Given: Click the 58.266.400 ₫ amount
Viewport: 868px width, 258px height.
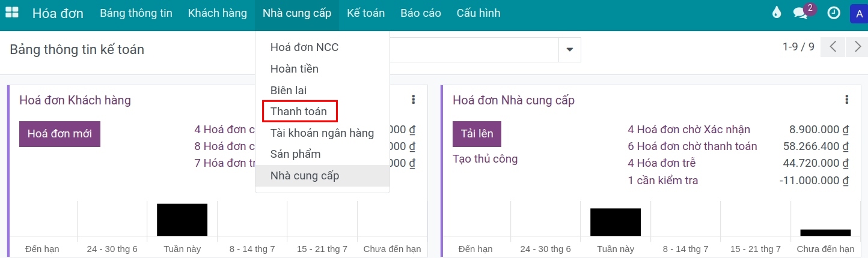Looking at the screenshot, I should click(x=816, y=146).
